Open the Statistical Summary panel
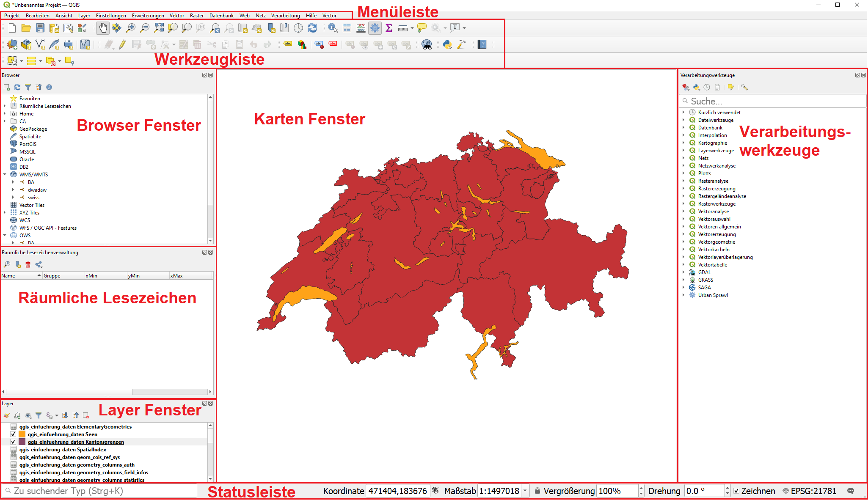Viewport: 868px width, 500px height. (x=389, y=28)
